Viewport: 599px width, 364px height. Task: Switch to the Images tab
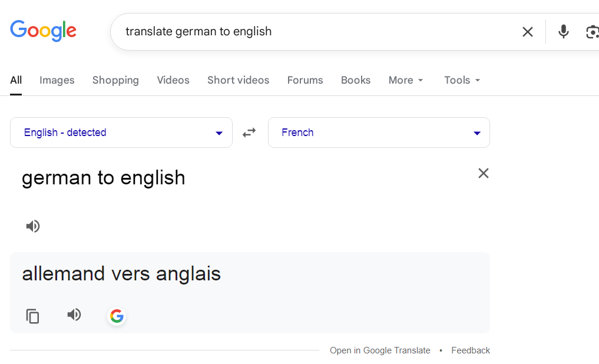(57, 80)
